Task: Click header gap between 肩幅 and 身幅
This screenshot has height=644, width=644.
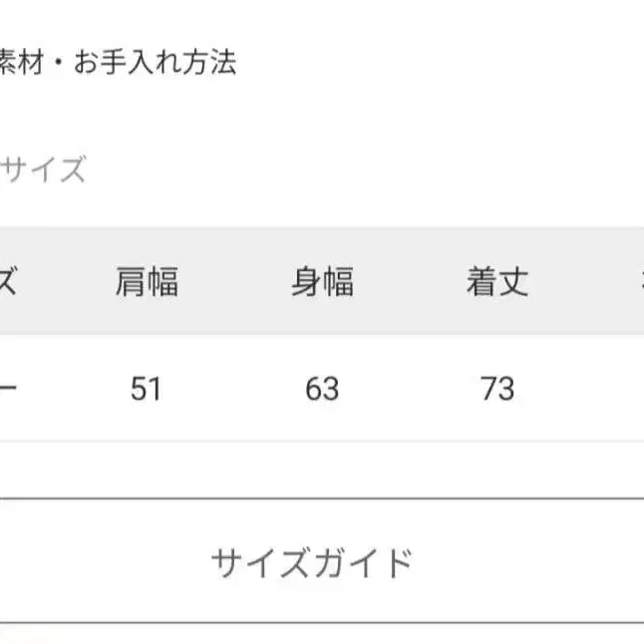Action: pyautogui.click(x=234, y=283)
